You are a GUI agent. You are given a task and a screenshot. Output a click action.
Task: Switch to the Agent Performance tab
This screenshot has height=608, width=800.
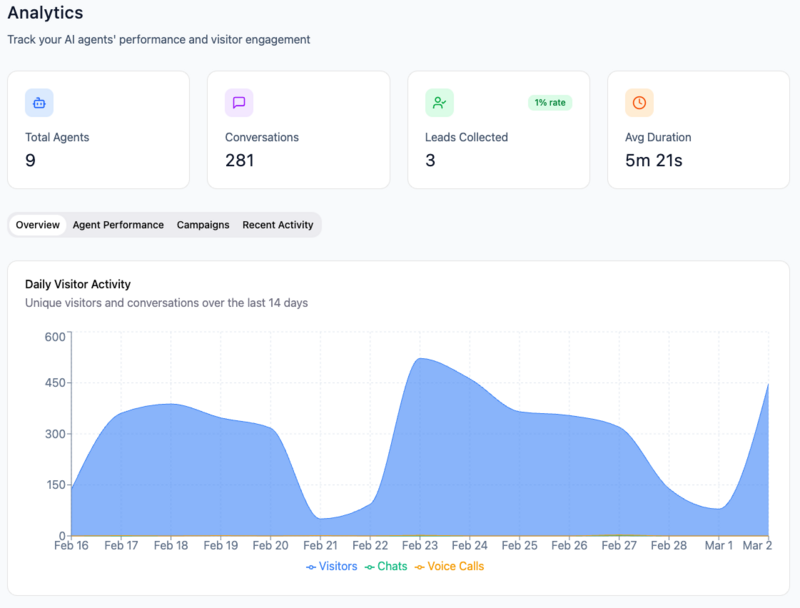tap(118, 225)
